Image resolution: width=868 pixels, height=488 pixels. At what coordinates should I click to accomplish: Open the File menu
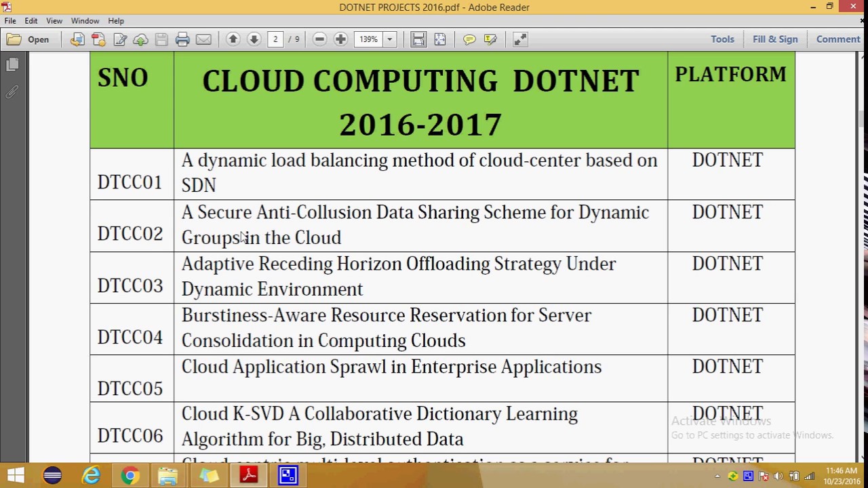10,21
